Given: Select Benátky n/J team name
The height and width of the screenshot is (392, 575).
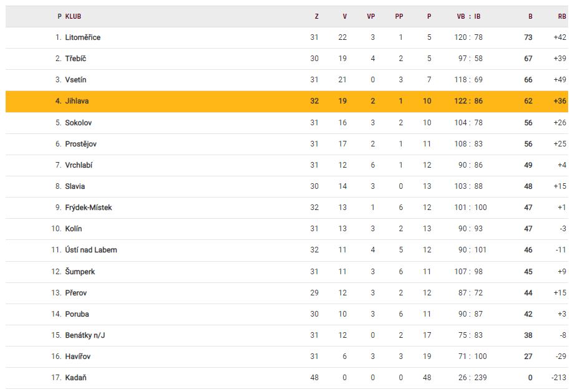Looking at the screenshot, I should (x=86, y=335).
